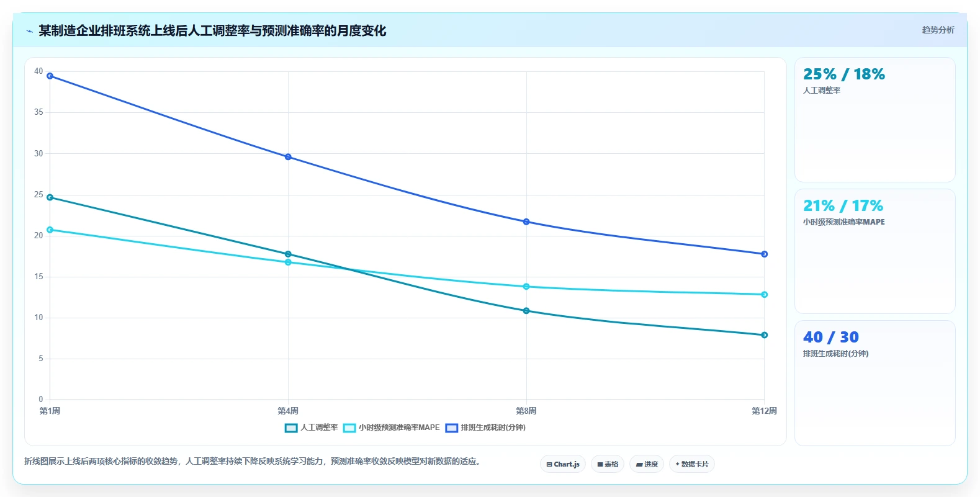Viewport: 980px width, 497px height.
Task: Click the 40 / 30 stat value
Action: [x=831, y=338]
